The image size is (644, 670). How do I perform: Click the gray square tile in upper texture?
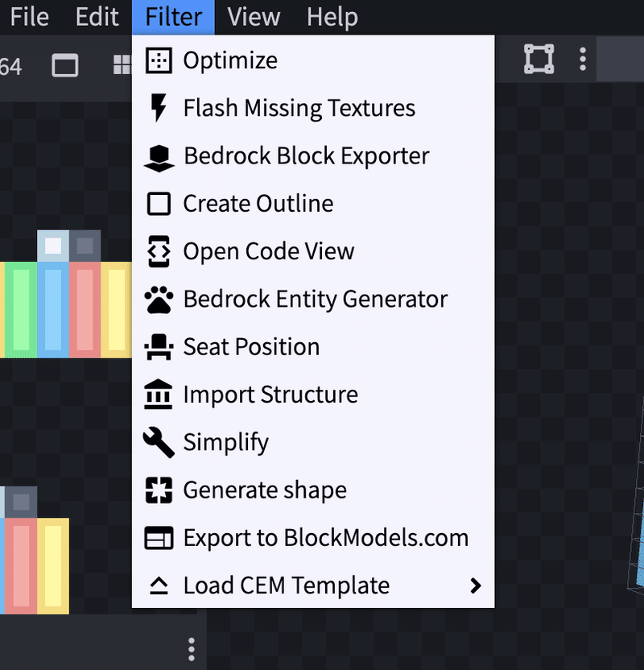click(85, 246)
